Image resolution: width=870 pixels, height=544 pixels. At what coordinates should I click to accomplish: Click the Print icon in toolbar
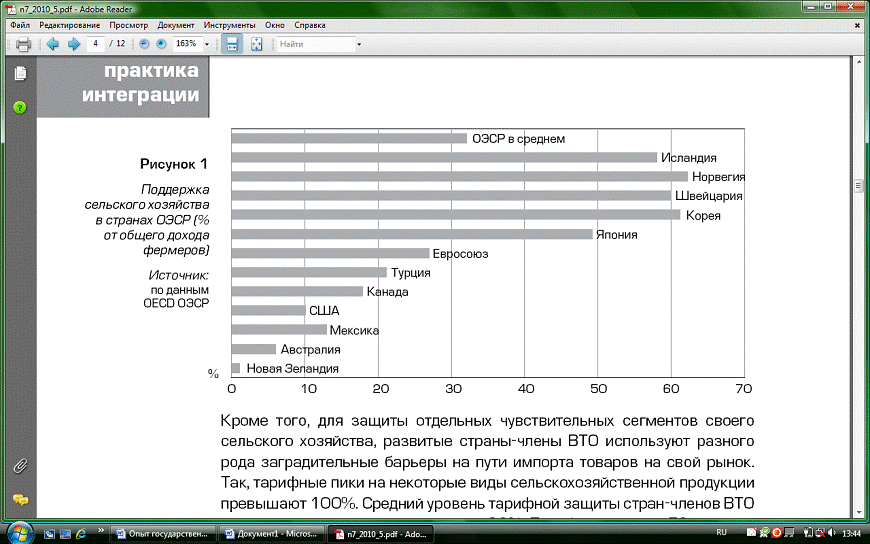coord(23,44)
